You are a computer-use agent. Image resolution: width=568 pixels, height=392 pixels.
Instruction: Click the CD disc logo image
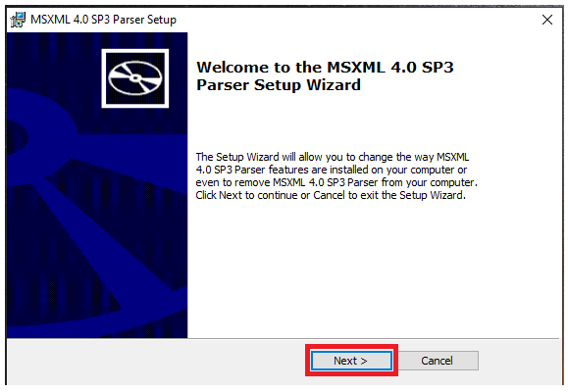pyautogui.click(x=135, y=78)
